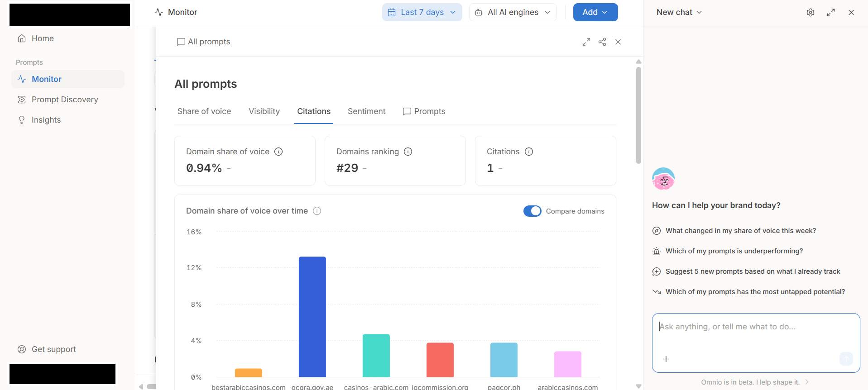Switch to the Visibility tab

264,111
